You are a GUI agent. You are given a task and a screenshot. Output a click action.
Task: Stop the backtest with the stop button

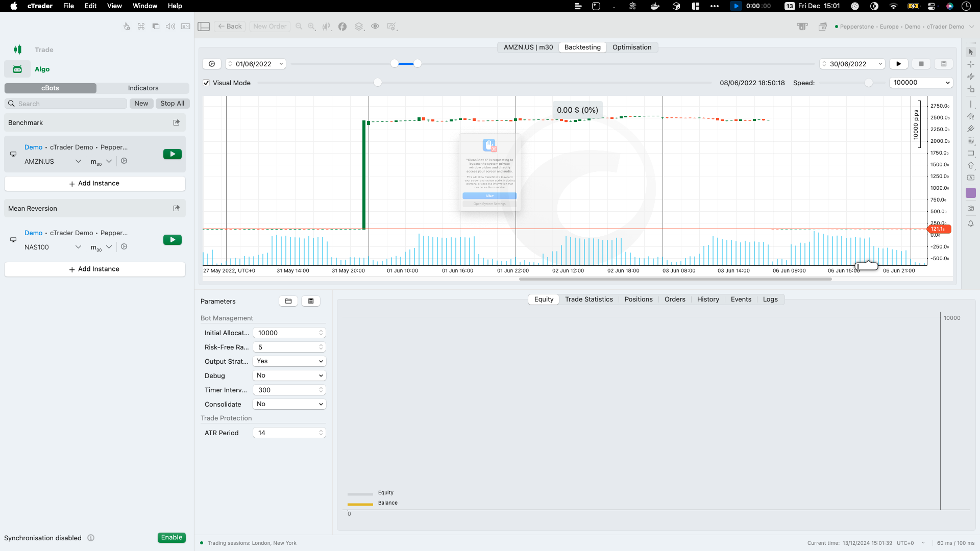pos(921,64)
